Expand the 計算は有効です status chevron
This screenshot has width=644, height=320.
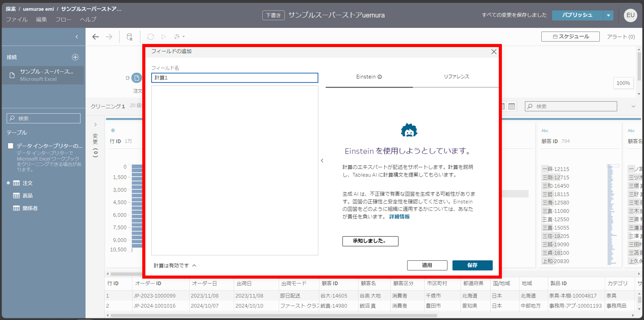click(194, 266)
